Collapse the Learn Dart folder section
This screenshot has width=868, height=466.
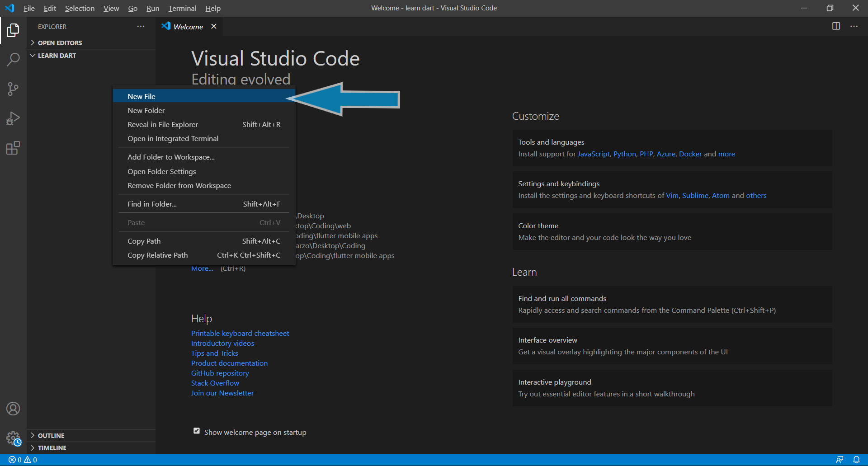coord(91,56)
